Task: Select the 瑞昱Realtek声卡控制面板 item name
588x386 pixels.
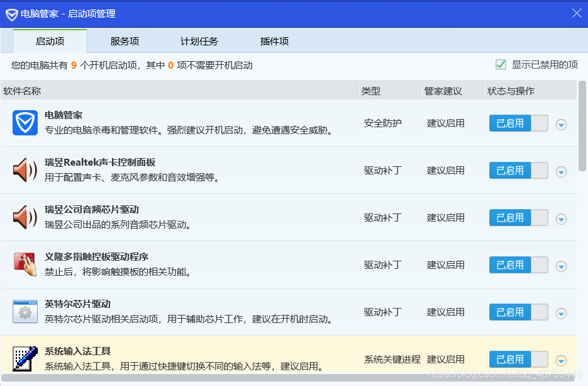Action: (100, 162)
